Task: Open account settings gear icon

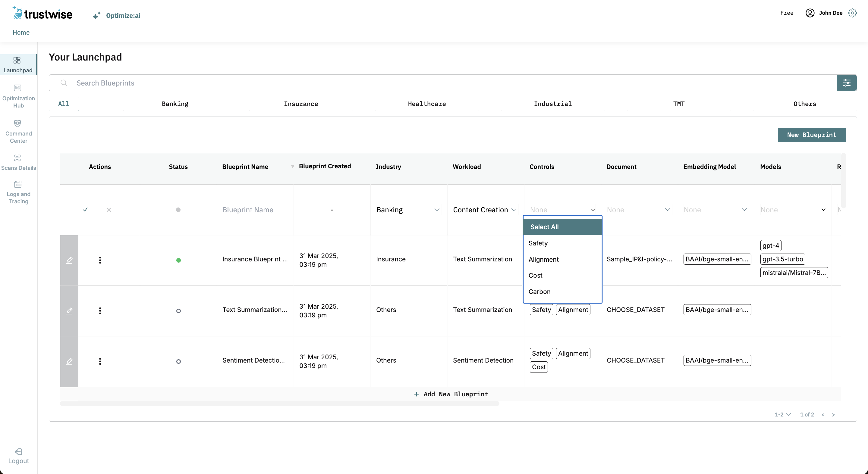Action: [853, 13]
